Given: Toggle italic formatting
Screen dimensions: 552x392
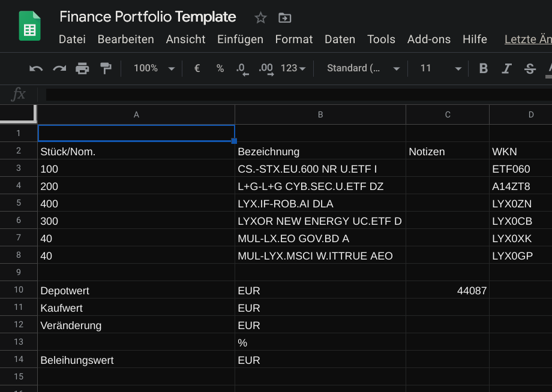Looking at the screenshot, I should (506, 68).
